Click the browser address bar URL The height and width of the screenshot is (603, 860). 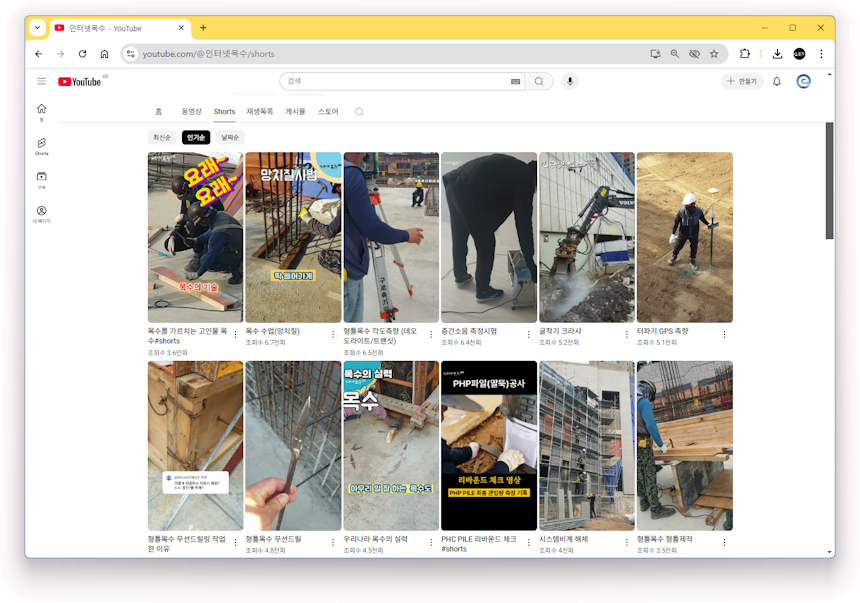coord(208,54)
